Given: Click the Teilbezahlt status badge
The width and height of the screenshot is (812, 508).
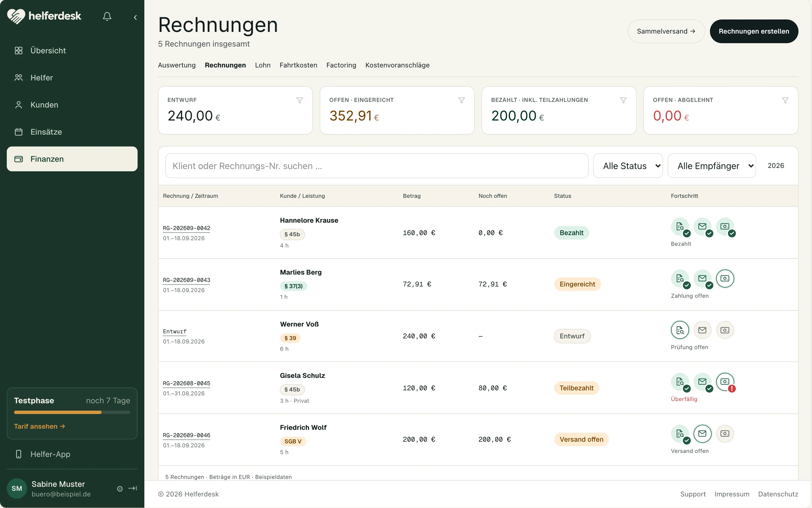Looking at the screenshot, I should click(577, 388).
